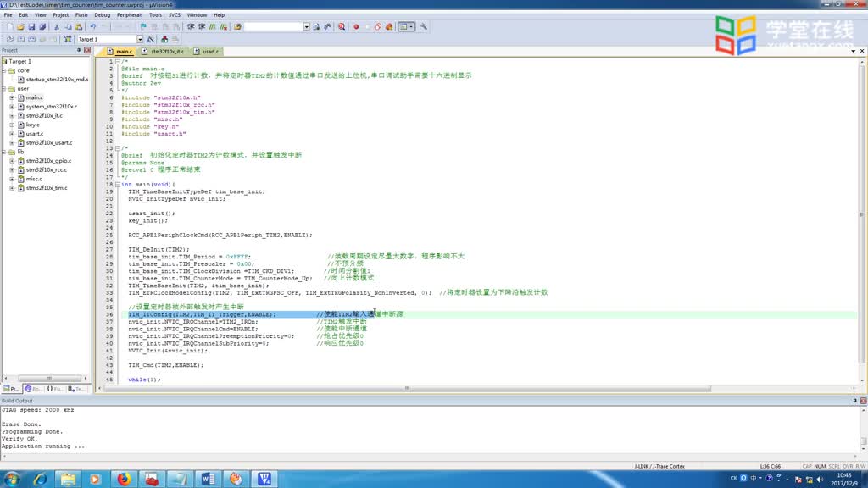Switch to the usart.c editor tab
This screenshot has height=488, width=868.
[207, 52]
